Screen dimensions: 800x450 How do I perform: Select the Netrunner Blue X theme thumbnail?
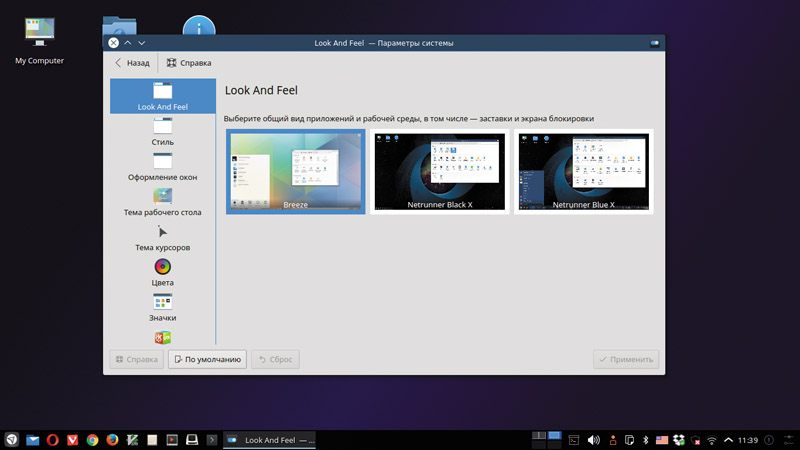584,171
